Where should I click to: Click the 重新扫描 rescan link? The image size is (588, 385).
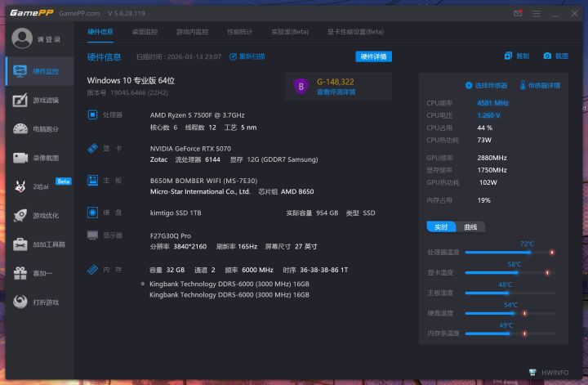click(247, 56)
